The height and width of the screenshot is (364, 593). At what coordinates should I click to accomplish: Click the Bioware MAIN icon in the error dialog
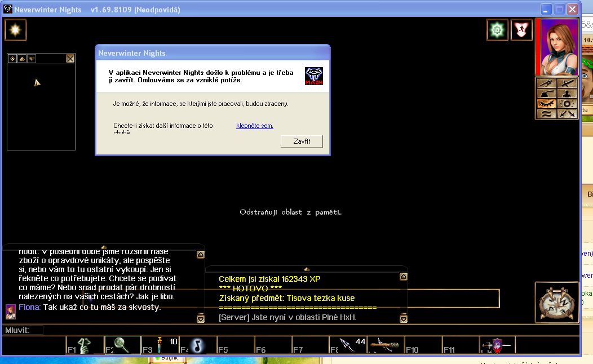314,76
